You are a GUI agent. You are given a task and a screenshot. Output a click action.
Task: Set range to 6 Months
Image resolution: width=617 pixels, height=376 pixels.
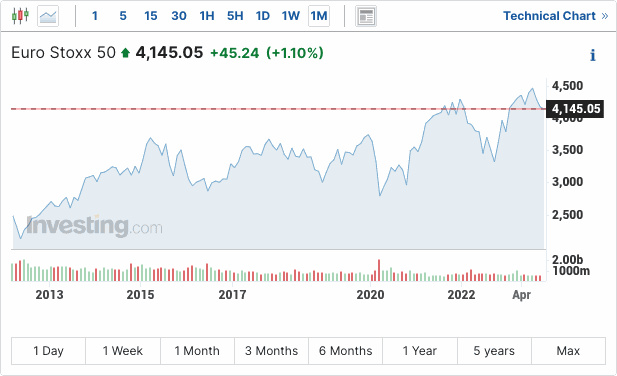tap(345, 351)
